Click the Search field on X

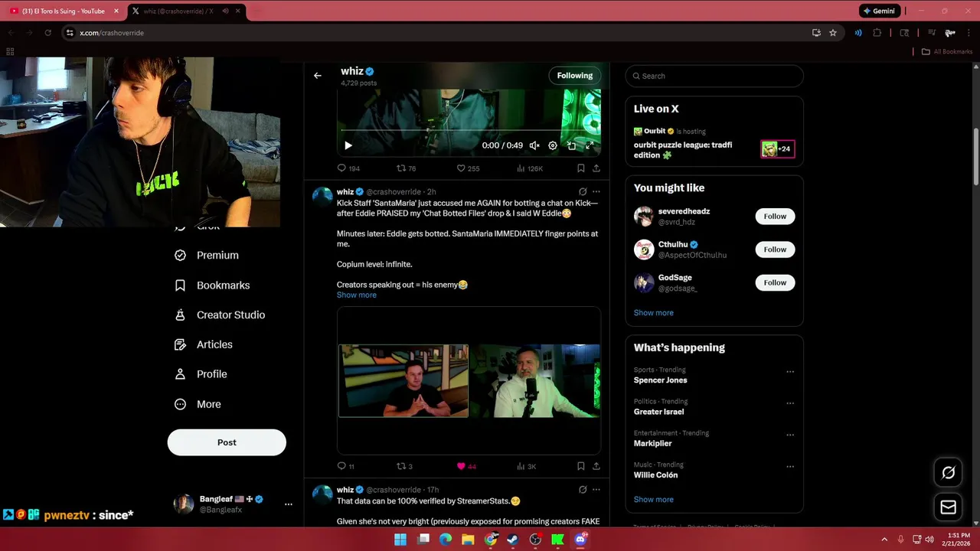(x=714, y=76)
